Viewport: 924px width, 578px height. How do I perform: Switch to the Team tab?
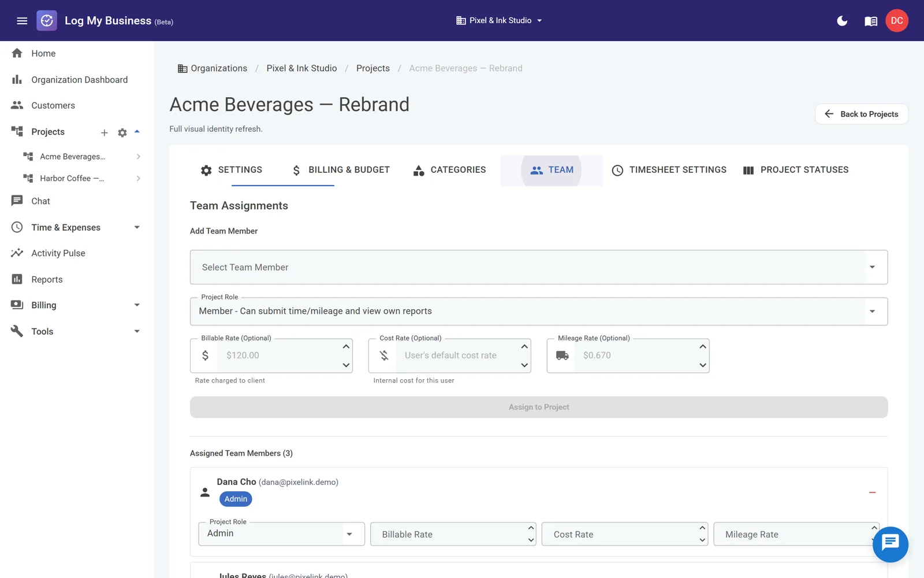pos(552,170)
